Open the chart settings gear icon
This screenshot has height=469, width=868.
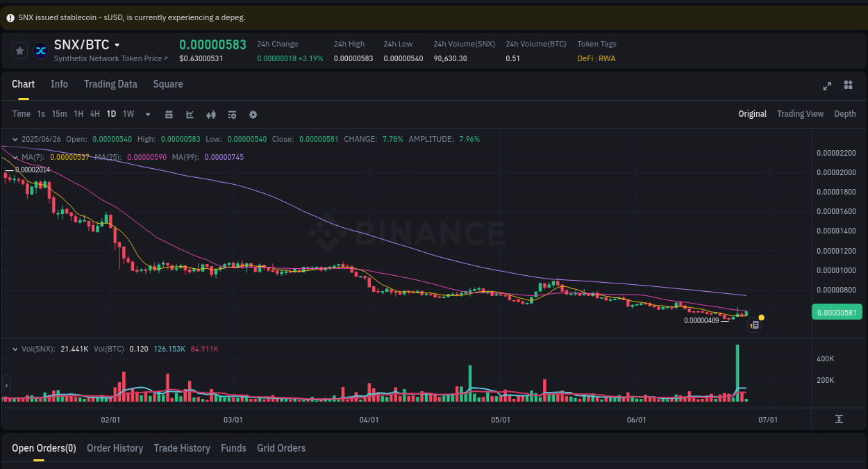[x=253, y=114]
